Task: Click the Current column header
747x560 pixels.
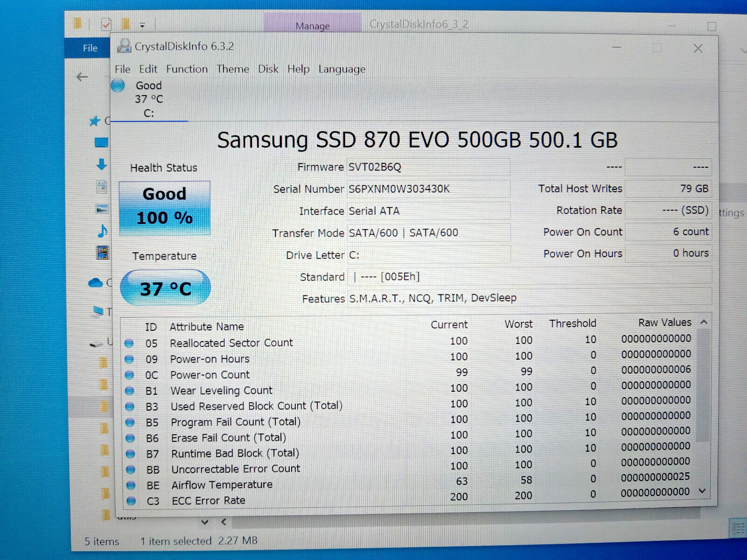Action: click(449, 325)
